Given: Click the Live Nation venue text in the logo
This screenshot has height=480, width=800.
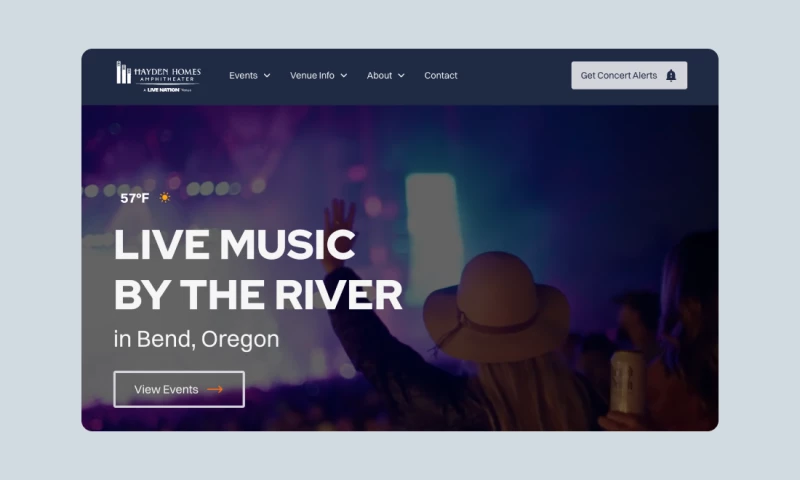Looking at the screenshot, I should tap(168, 90).
